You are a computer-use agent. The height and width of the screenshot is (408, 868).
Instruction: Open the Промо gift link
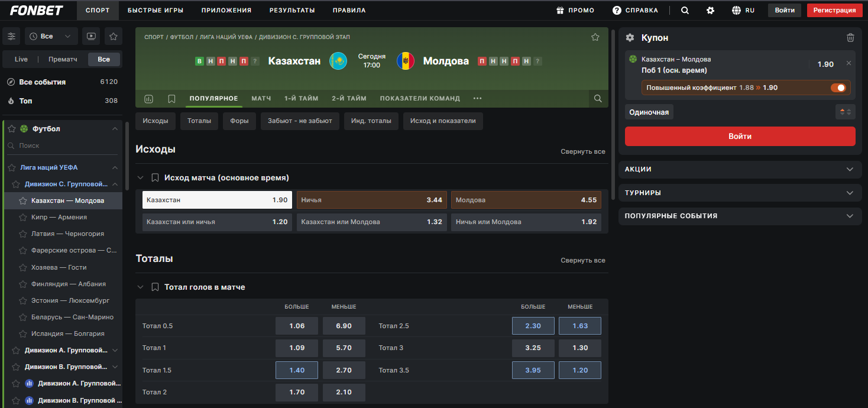click(x=575, y=10)
